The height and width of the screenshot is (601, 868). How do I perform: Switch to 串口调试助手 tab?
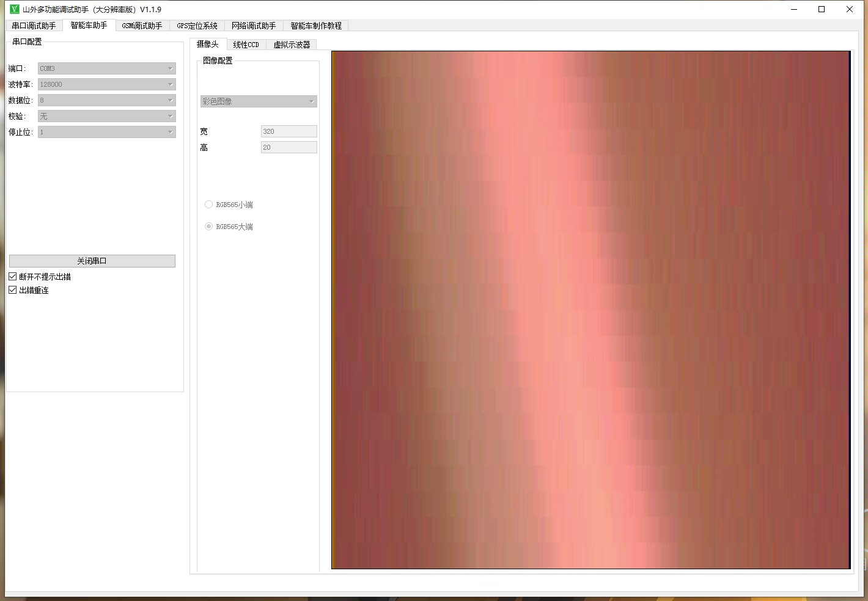tap(34, 26)
